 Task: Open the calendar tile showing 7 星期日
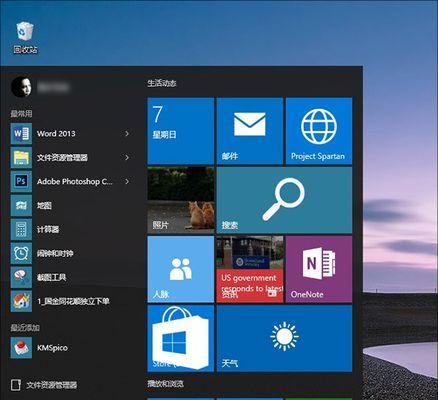click(181, 131)
